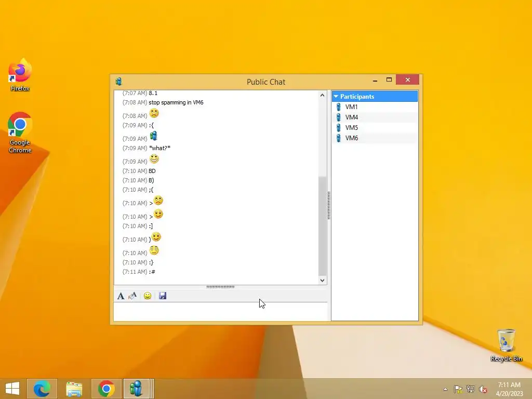Click the vertical splitter grip beside Participants
The image size is (532, 399).
click(329, 205)
